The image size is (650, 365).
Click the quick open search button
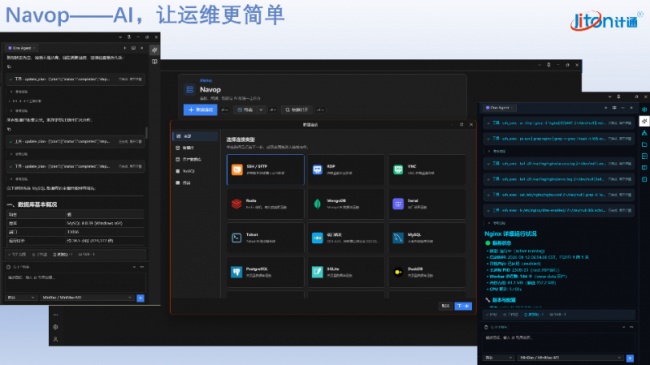(x=297, y=110)
